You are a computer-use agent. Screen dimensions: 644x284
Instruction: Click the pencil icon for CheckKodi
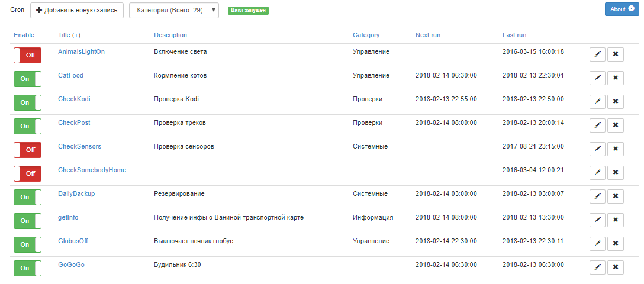(598, 102)
